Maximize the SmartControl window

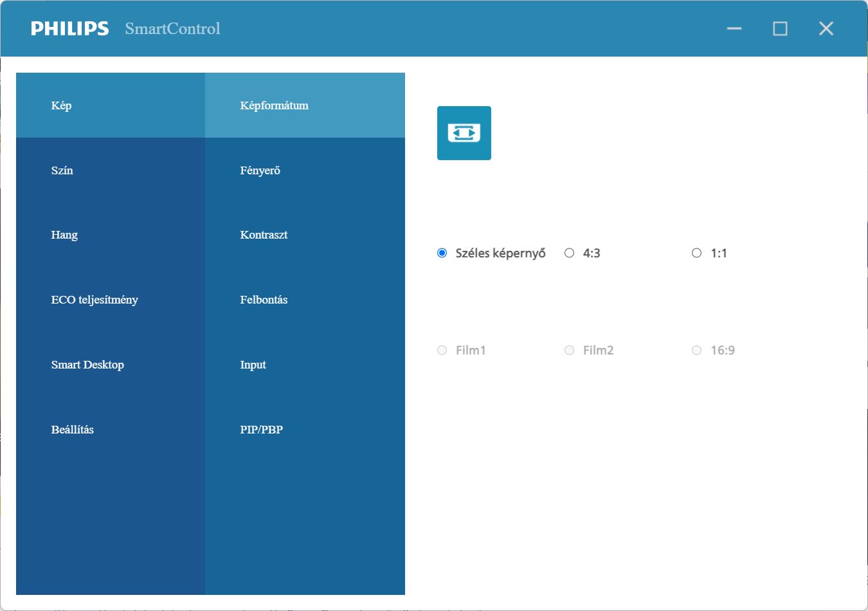coord(780,28)
